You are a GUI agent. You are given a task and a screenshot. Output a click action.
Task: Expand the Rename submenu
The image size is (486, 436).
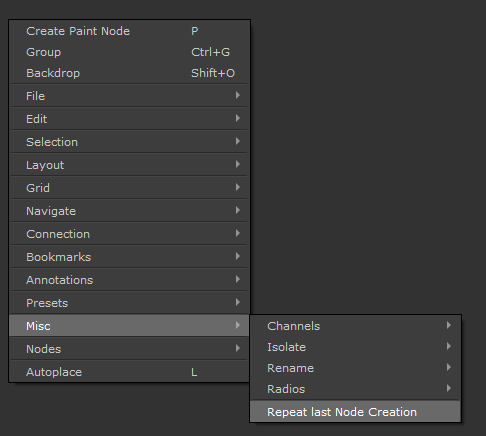356,368
